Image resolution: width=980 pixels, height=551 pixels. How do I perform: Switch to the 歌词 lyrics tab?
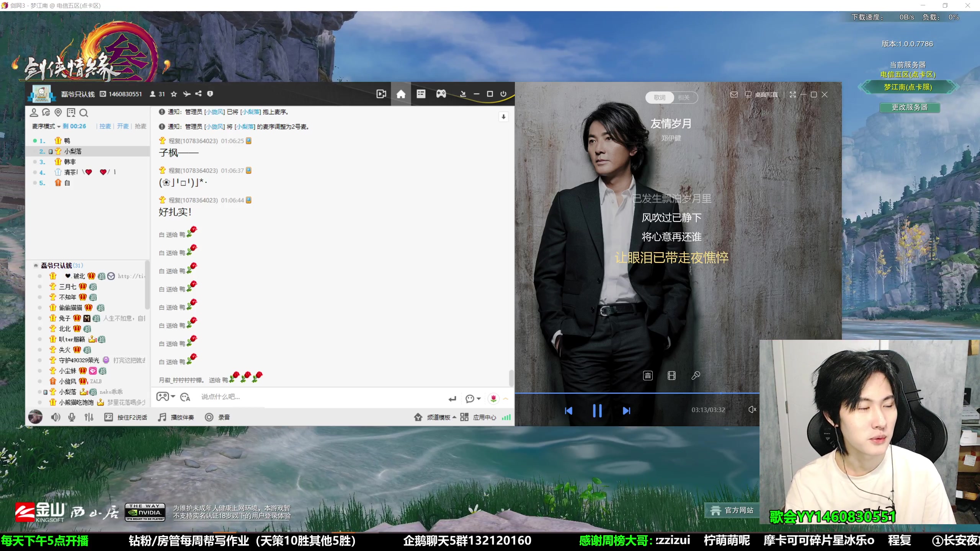click(659, 98)
